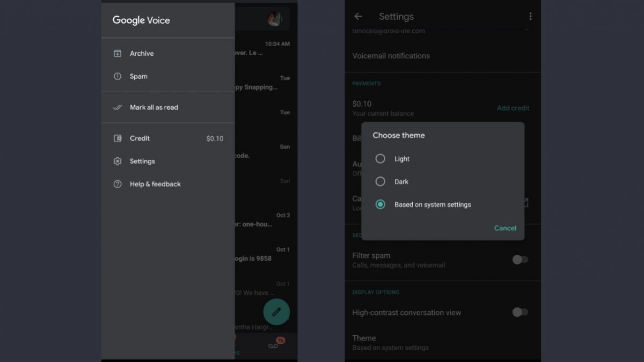
Task: Tap the green compose pencil button
Action: click(276, 312)
